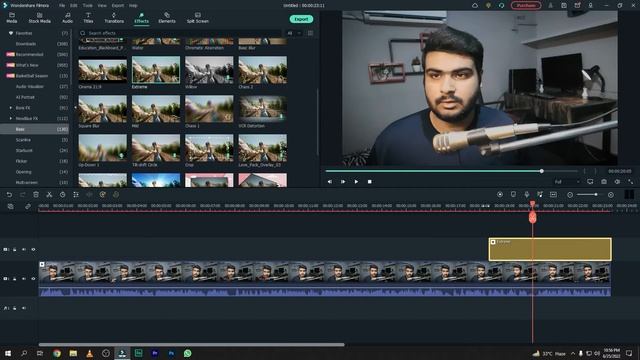
Task: Open the adjust sliders icon in timeline toolbar
Action: click(x=76, y=195)
